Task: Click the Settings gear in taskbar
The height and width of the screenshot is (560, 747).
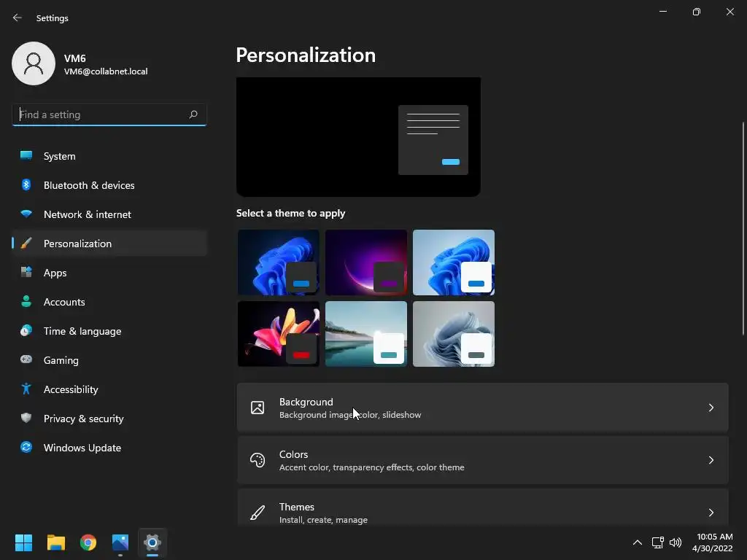Action: 152,542
